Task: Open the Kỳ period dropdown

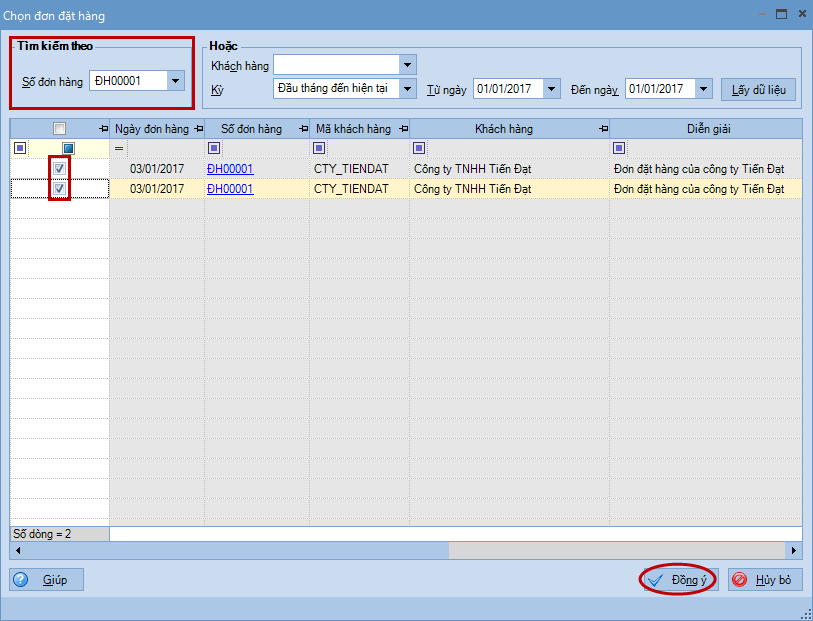Action: pos(407,89)
